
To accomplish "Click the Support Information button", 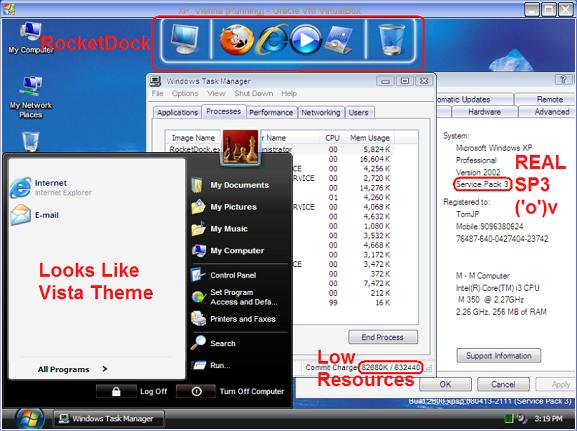I will point(499,356).
